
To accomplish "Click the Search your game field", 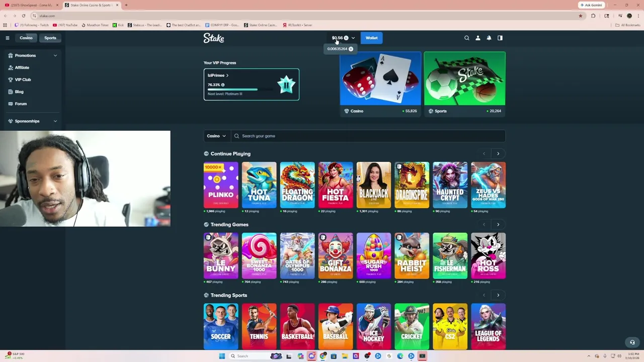I will coord(368,136).
